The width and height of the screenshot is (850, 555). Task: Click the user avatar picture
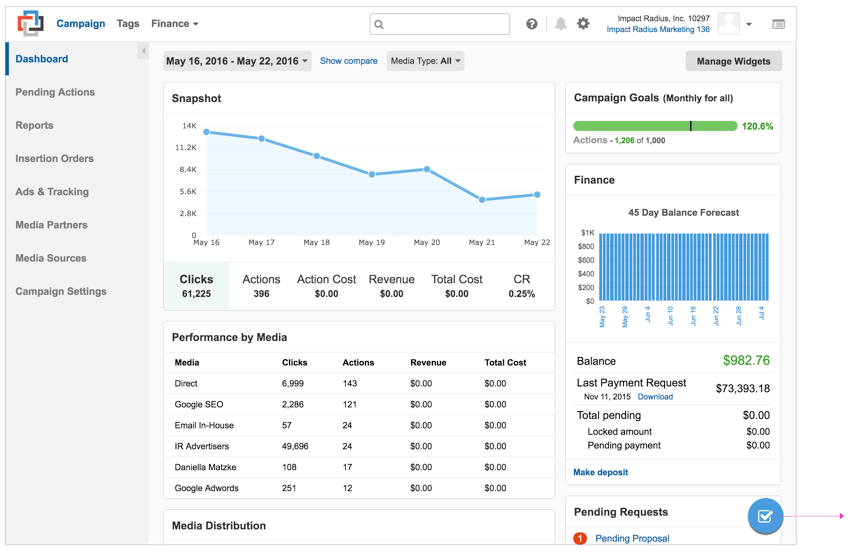[x=729, y=24]
